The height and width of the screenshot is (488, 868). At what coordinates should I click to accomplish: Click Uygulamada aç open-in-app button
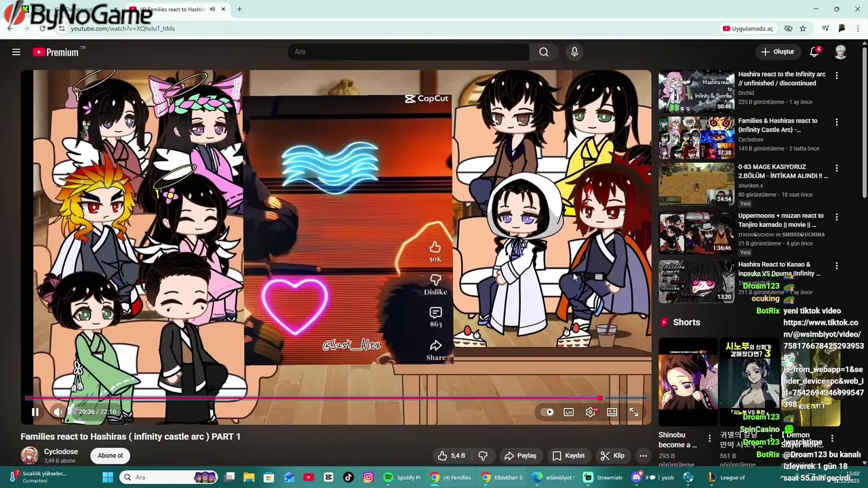[747, 28]
